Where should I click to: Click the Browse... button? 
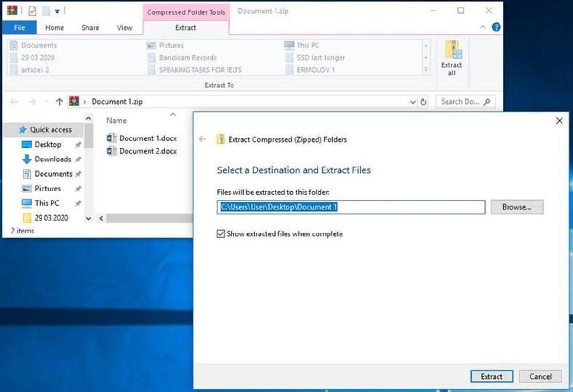click(x=517, y=207)
